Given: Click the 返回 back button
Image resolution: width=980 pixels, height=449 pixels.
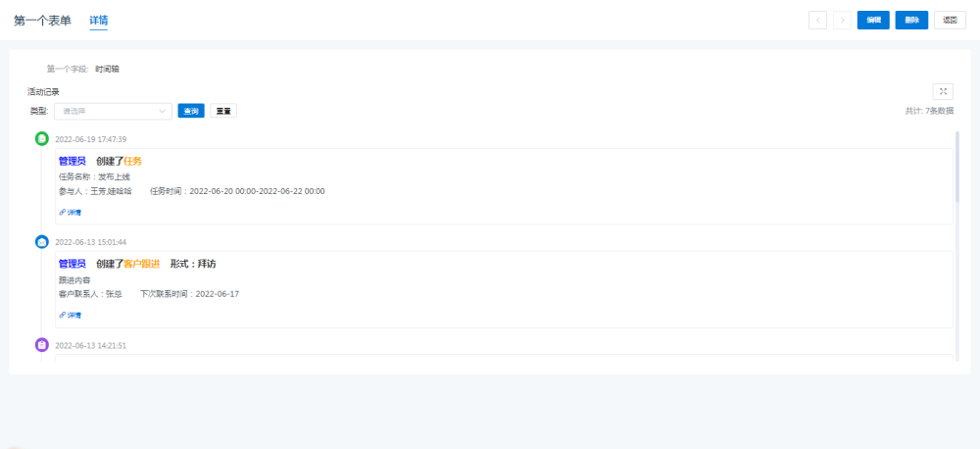Looking at the screenshot, I should pos(950,21).
